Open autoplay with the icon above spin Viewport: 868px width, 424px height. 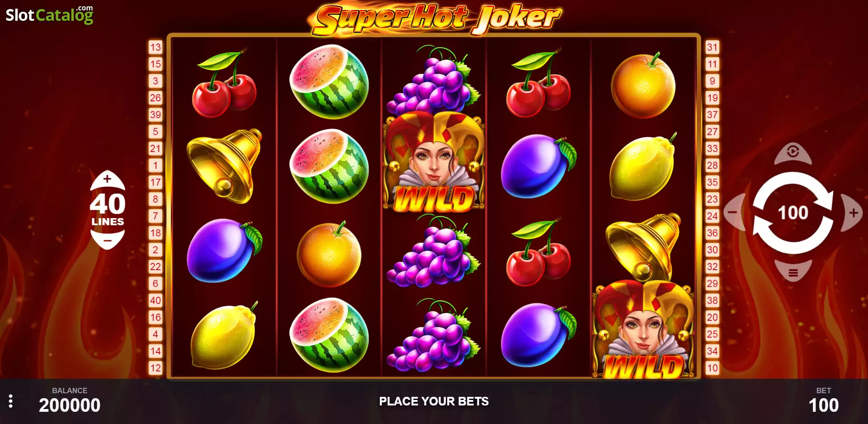[793, 153]
